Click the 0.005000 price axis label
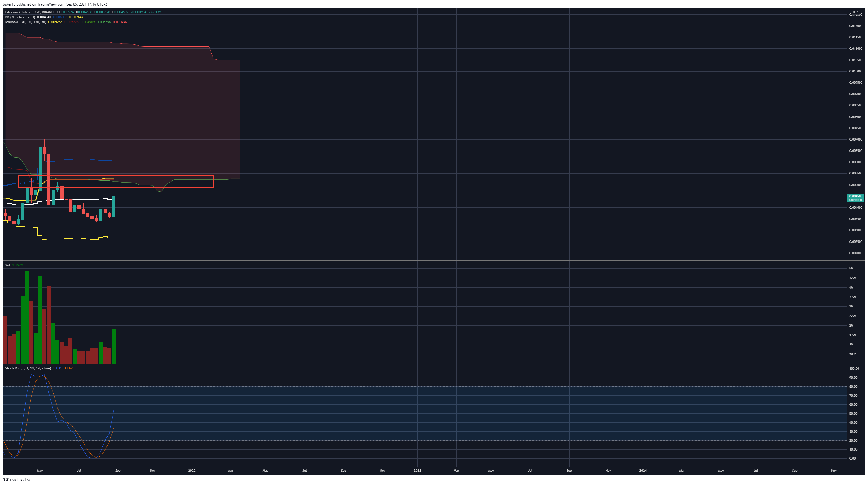The height and width of the screenshot is (485, 868). [856, 185]
